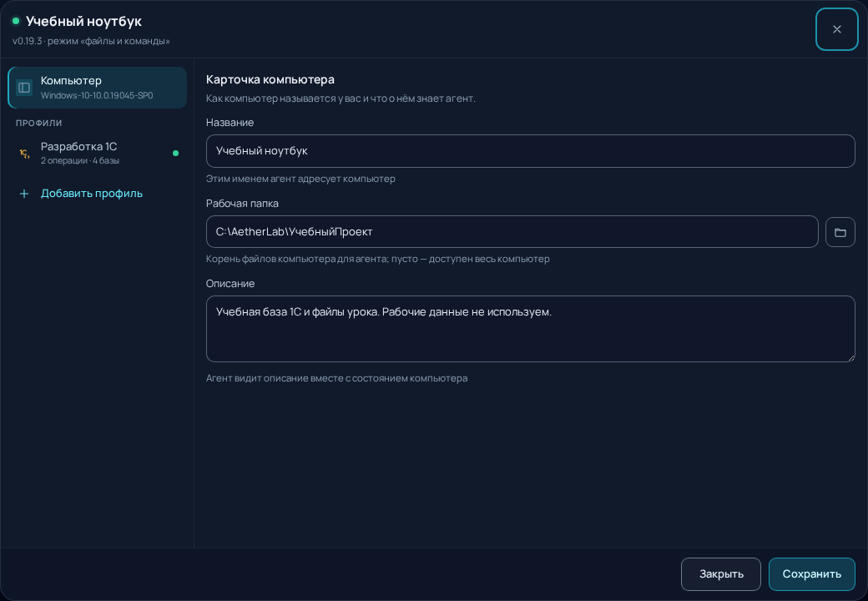This screenshot has width=868, height=601.
Task: Click the folder browse icon beside the working folder
Action: (x=840, y=232)
